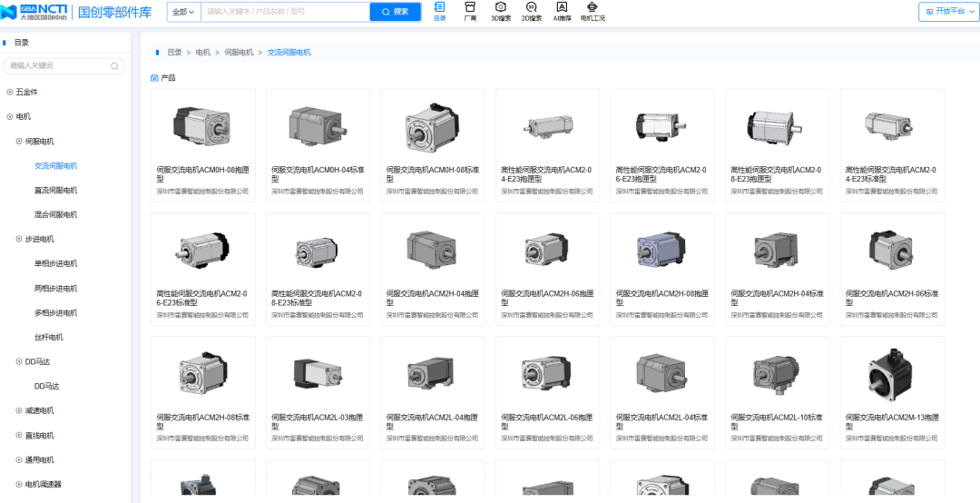Collapse the 电机 tree node toggle
980x503 pixels.
(x=10, y=116)
